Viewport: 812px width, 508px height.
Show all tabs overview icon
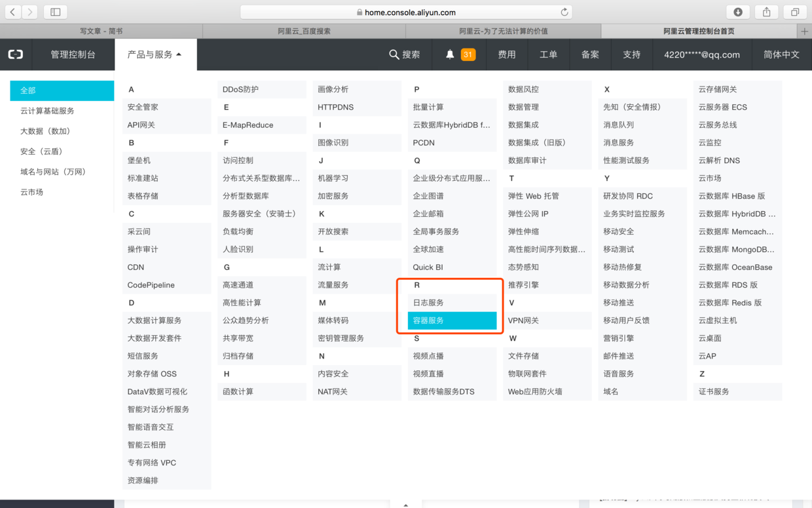pos(794,12)
